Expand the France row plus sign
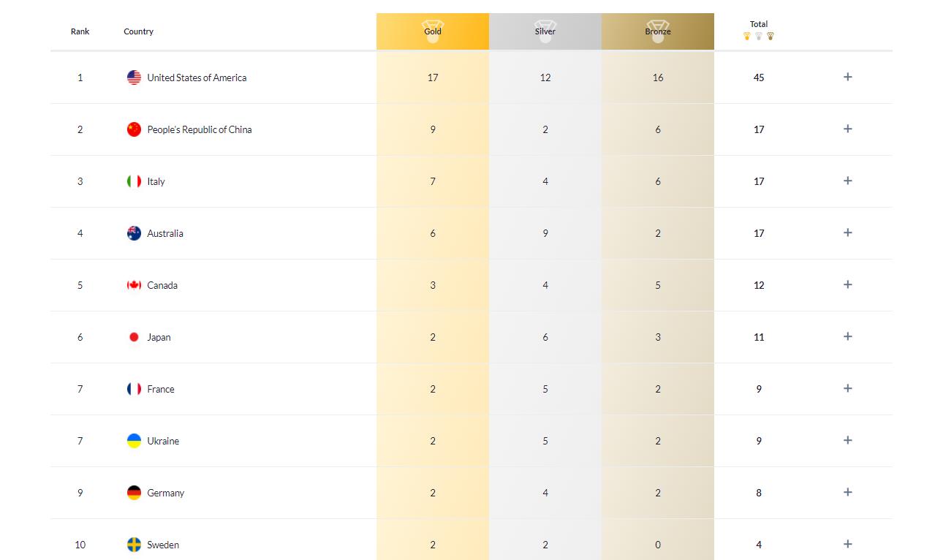The width and height of the screenshot is (935, 560). coord(847,388)
